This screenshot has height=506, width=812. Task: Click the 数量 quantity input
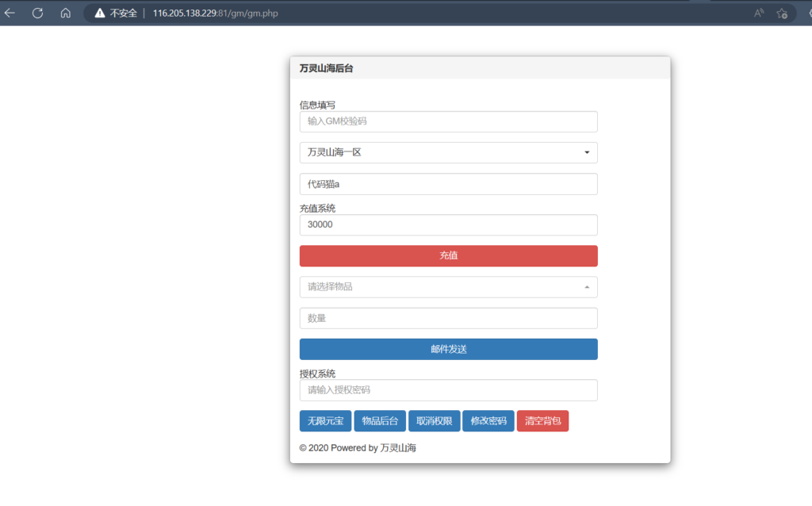(448, 318)
